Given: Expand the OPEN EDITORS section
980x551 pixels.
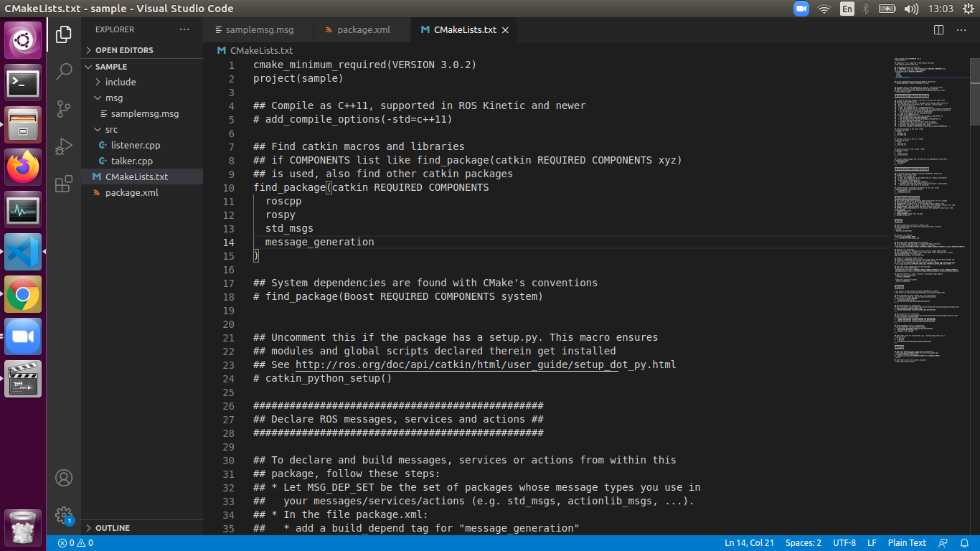Looking at the screenshot, I should (x=142, y=50).
